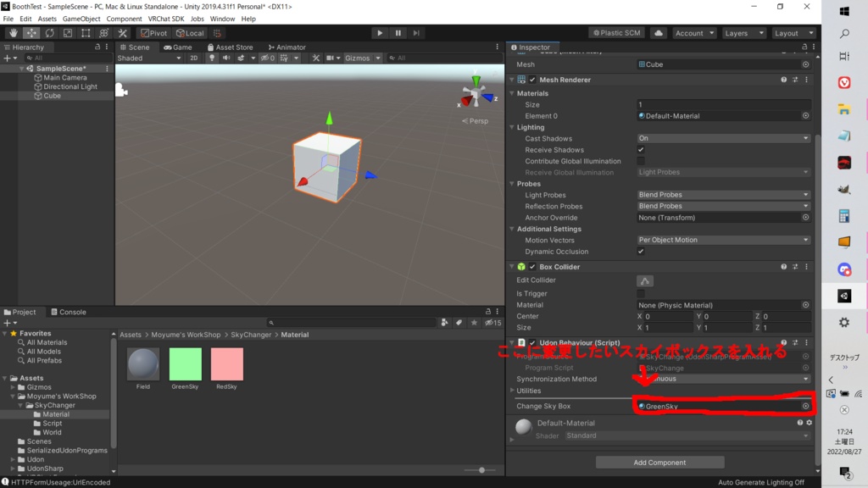
Task: Click the Edit Collider button
Action: [x=645, y=280]
